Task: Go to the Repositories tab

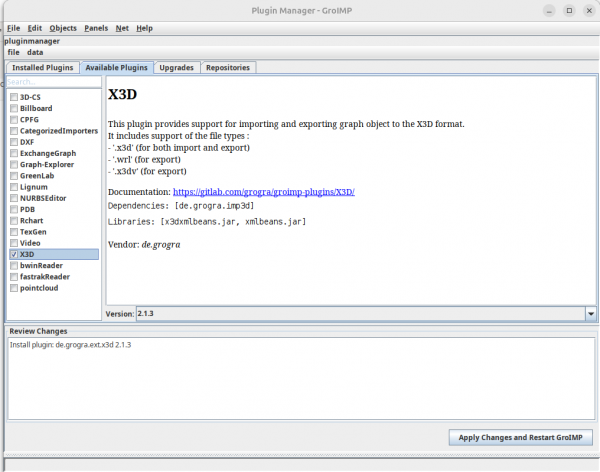Action: point(228,68)
